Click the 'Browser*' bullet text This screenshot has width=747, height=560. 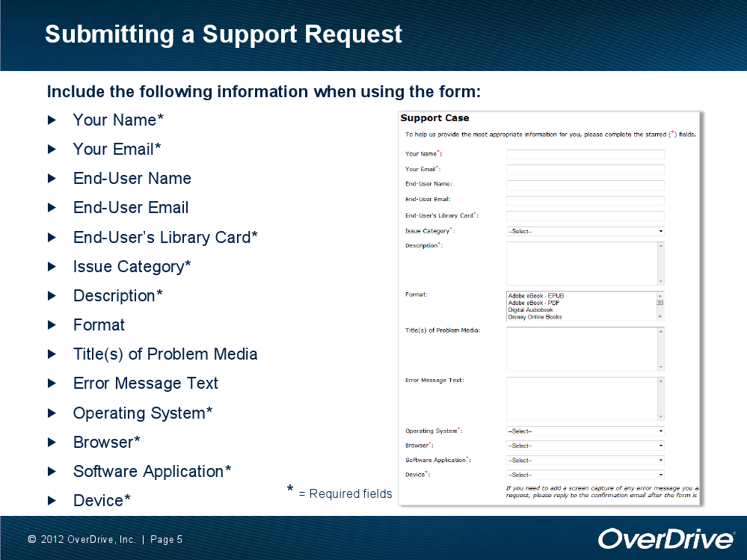(x=107, y=443)
